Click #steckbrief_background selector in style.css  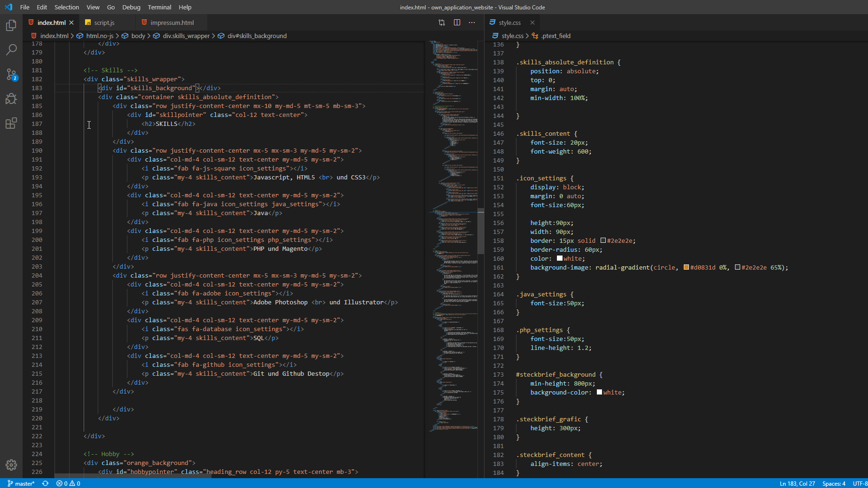pyautogui.click(x=556, y=374)
